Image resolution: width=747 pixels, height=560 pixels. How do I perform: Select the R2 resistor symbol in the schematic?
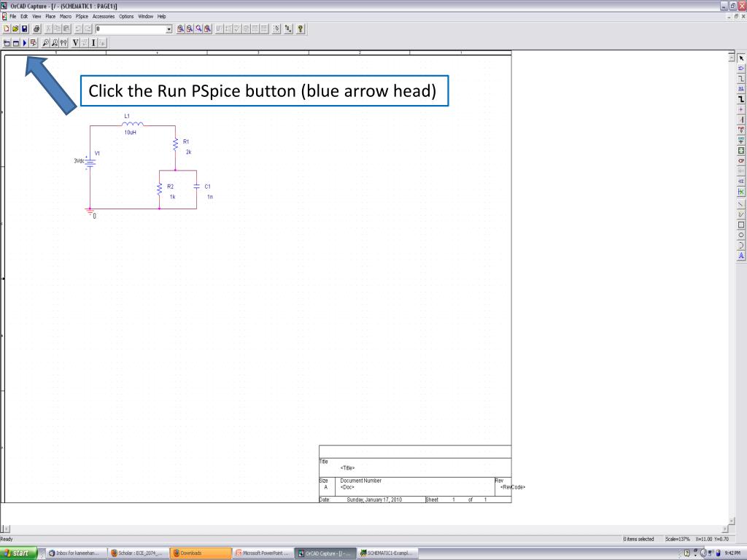(x=160, y=189)
